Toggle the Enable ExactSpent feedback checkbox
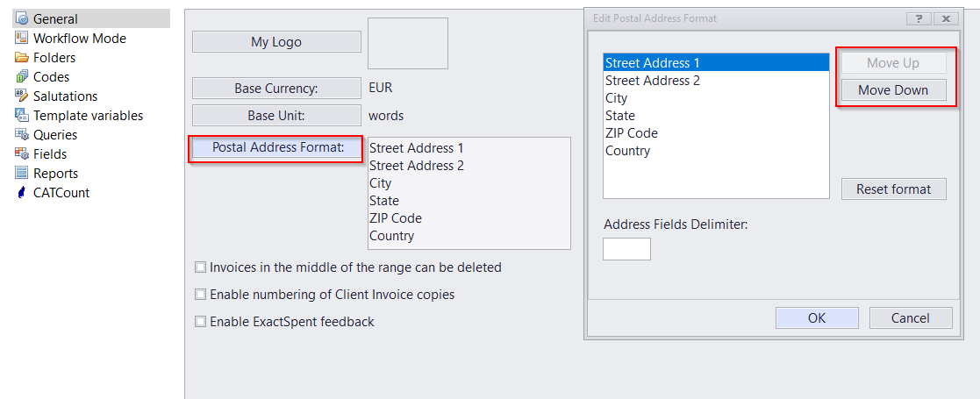 [x=201, y=322]
